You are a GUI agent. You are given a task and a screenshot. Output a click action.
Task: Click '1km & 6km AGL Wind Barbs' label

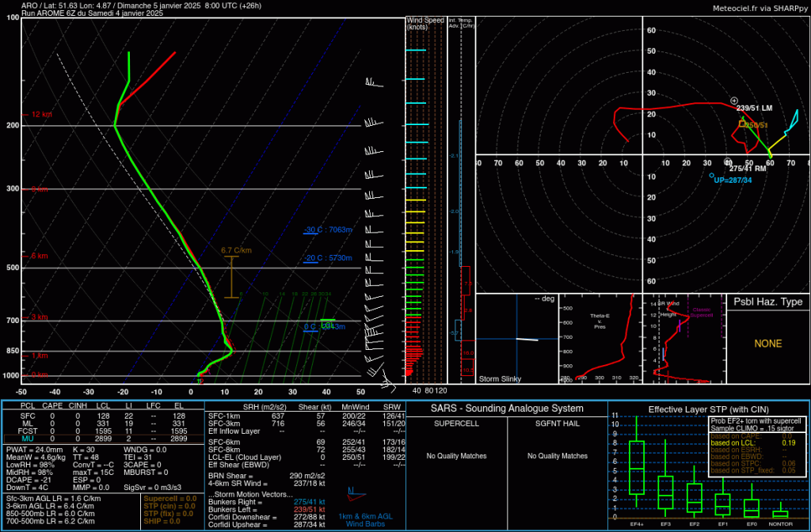364,520
